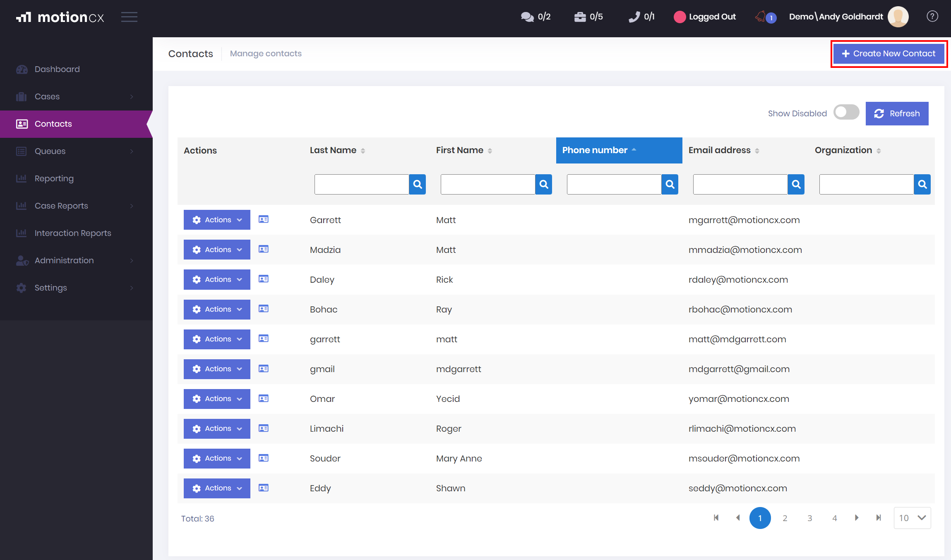Screen dimensions: 951x560
Task: Open contact card icon for Garrett Matt
Action: click(264, 219)
